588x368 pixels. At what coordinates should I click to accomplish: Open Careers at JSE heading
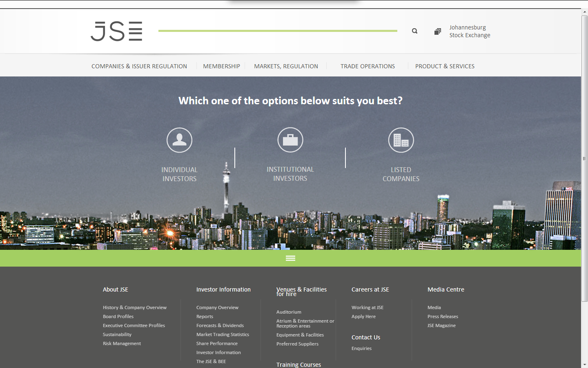(370, 289)
